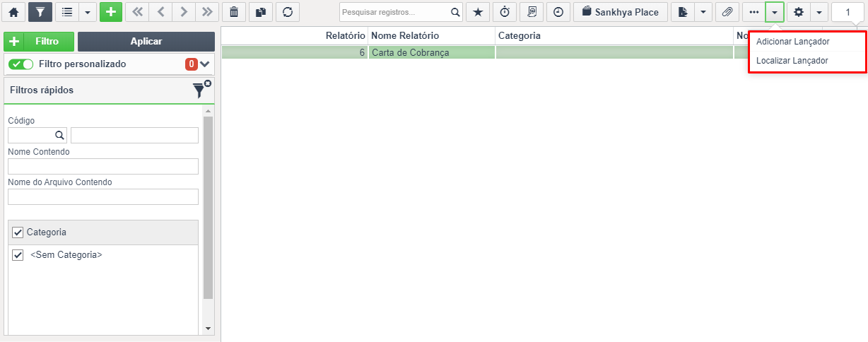Go to the next record
This screenshot has height=342, width=868.
click(184, 12)
